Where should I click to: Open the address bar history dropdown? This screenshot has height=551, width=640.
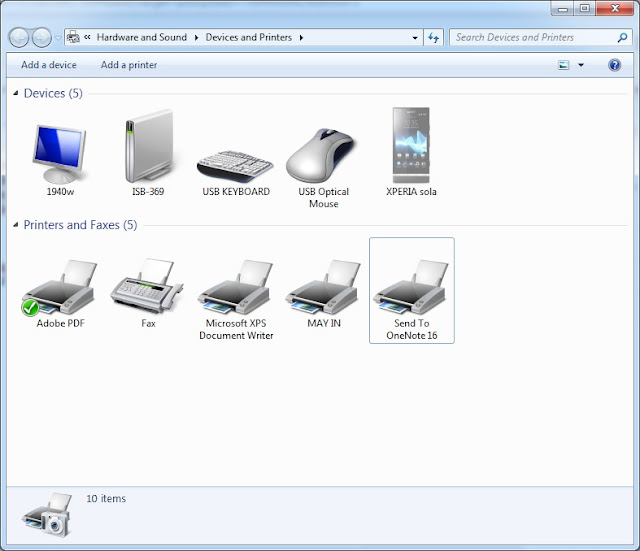[x=415, y=38]
